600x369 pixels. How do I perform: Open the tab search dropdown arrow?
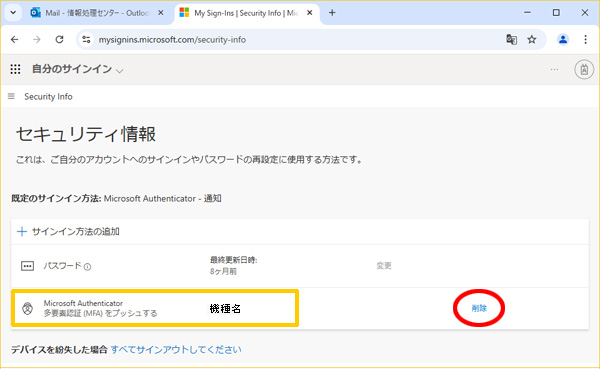tap(13, 13)
